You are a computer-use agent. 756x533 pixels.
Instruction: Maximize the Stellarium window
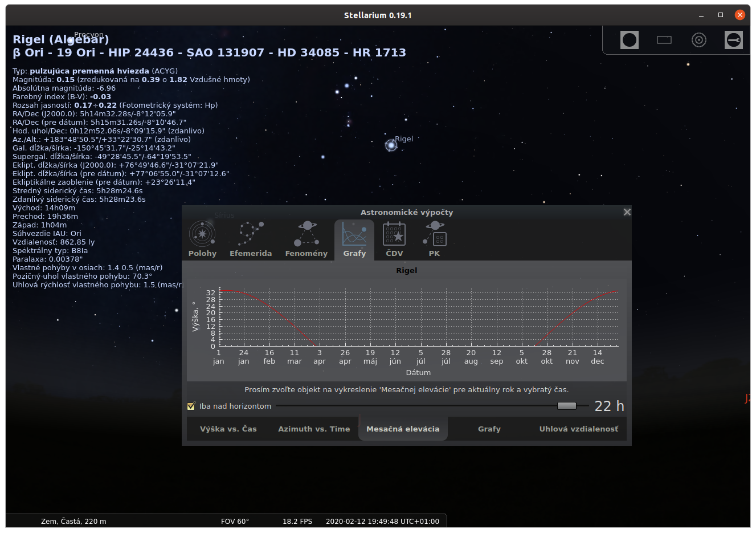point(721,15)
